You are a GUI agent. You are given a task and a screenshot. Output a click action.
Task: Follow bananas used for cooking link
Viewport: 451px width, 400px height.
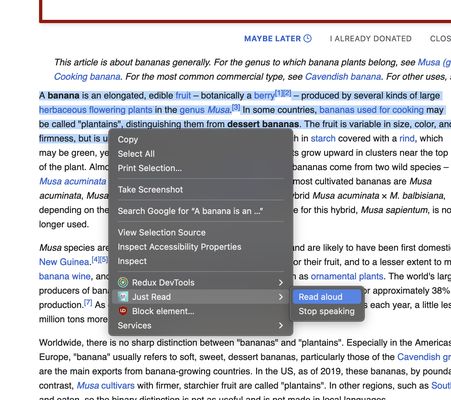371,110
